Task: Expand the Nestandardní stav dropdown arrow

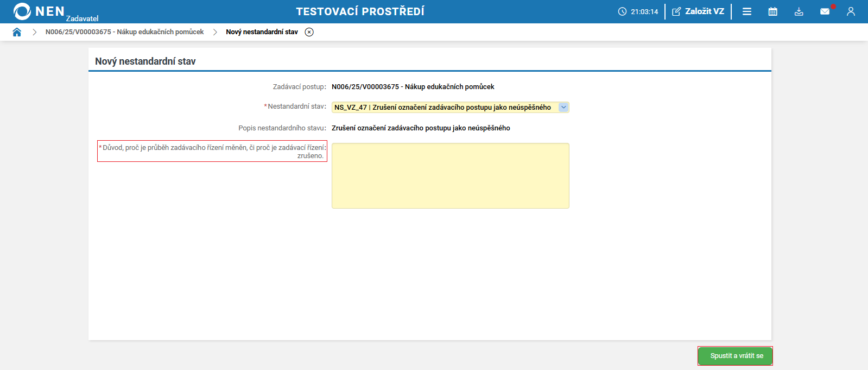Action: 563,107
